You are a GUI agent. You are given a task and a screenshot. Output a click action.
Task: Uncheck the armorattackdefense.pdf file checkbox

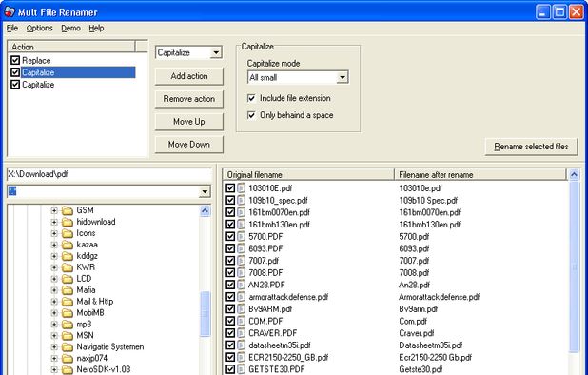pos(230,297)
